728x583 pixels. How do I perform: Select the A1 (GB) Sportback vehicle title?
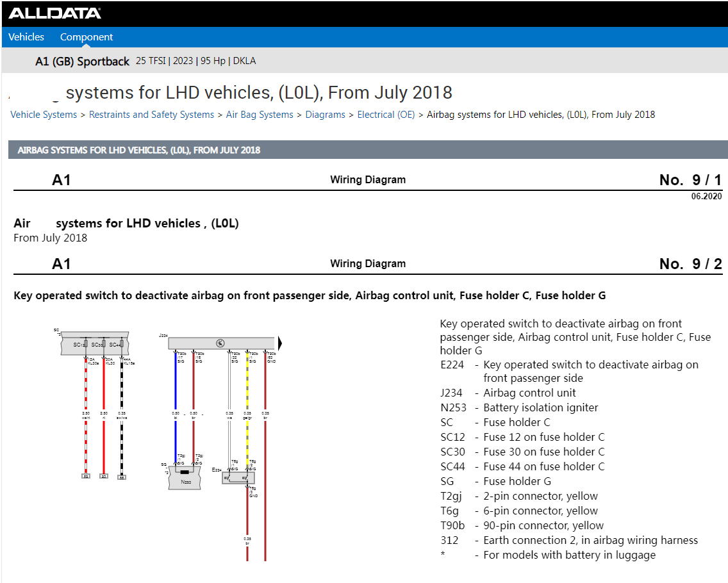(82, 62)
